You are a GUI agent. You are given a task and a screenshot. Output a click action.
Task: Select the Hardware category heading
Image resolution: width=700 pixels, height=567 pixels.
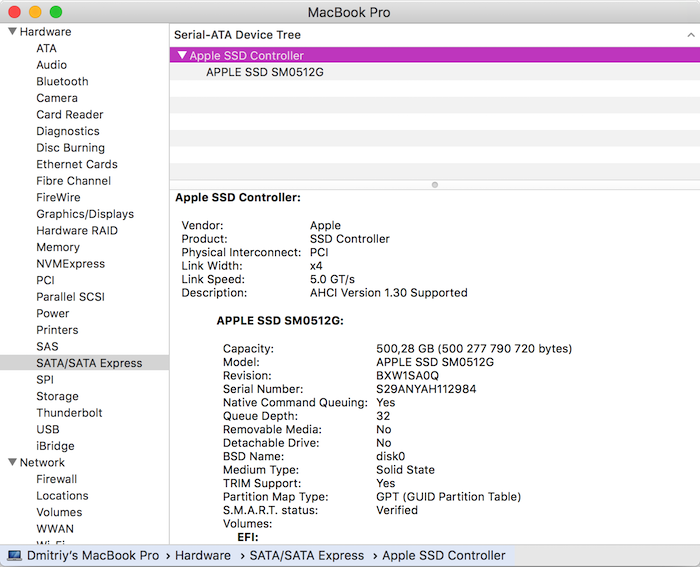point(46,32)
